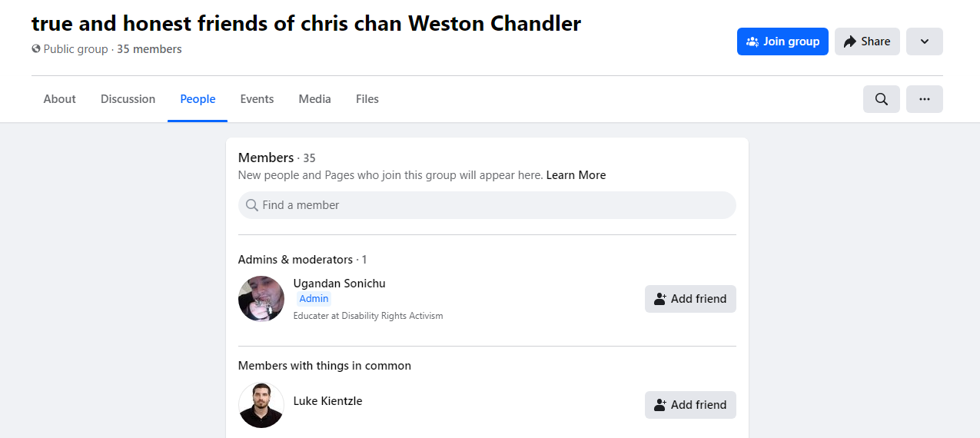Open the Learn More link
The height and width of the screenshot is (438, 980).
pyautogui.click(x=576, y=175)
